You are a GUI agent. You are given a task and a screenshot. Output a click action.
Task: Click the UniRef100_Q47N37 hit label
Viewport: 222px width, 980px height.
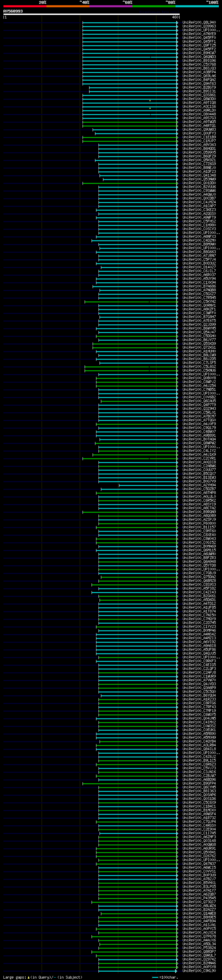tap(199, 864)
